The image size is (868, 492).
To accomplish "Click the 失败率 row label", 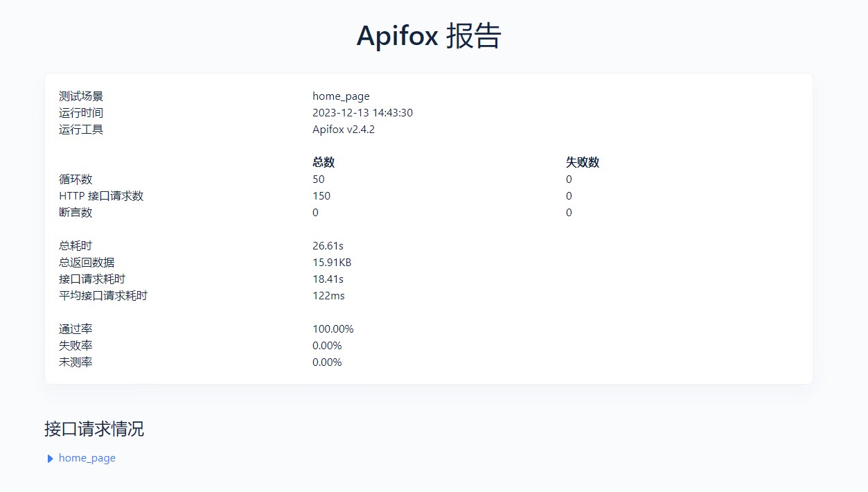I will 76,346.
